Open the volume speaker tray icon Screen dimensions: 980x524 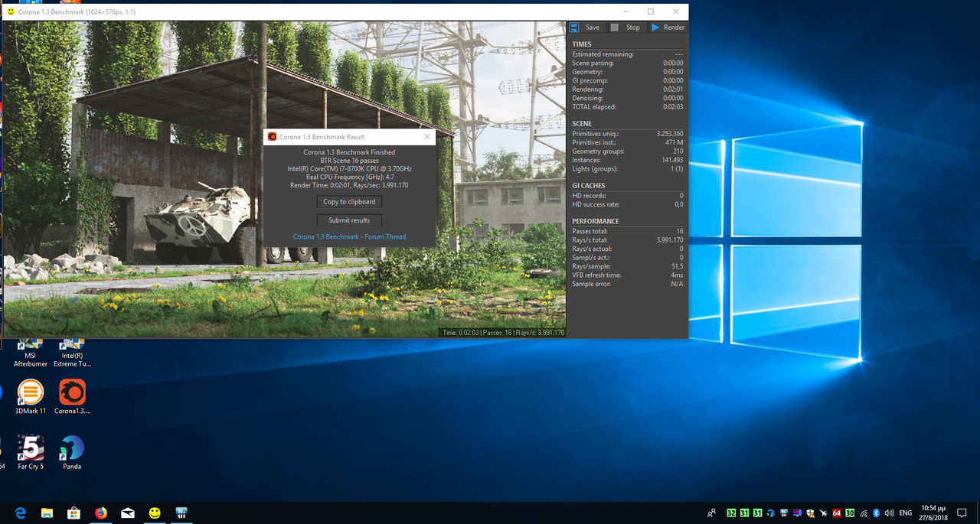(889, 513)
